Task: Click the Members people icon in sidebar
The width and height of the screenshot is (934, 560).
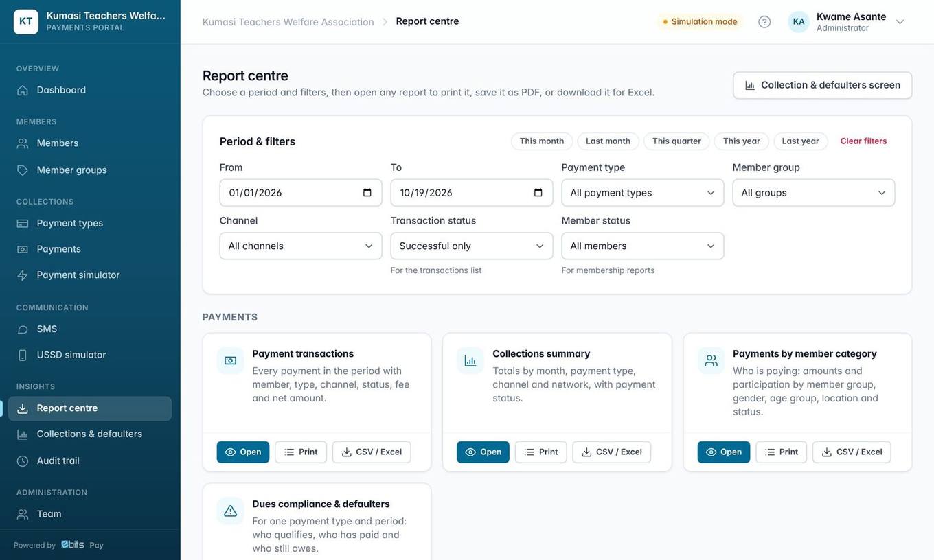Action: click(x=23, y=143)
